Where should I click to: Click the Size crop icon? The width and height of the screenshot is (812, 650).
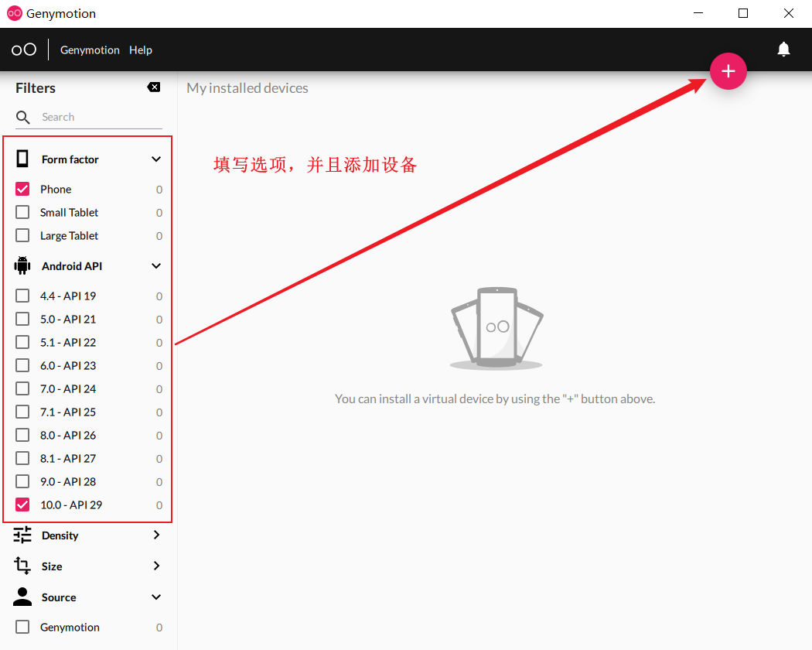click(x=22, y=566)
